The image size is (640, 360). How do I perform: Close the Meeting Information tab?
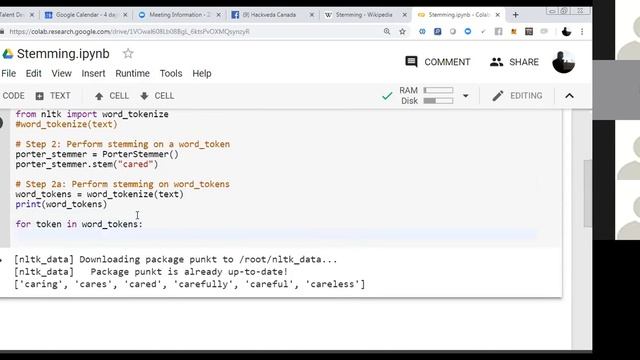click(x=218, y=15)
